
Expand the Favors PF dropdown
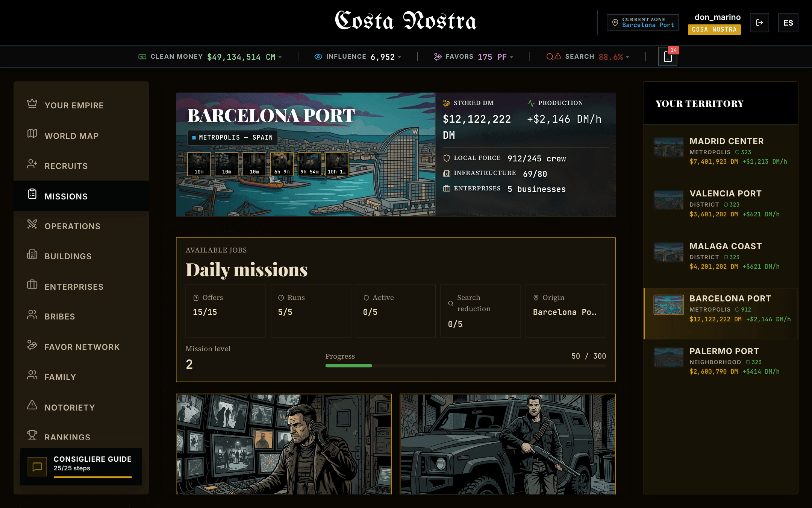pyautogui.click(x=512, y=57)
